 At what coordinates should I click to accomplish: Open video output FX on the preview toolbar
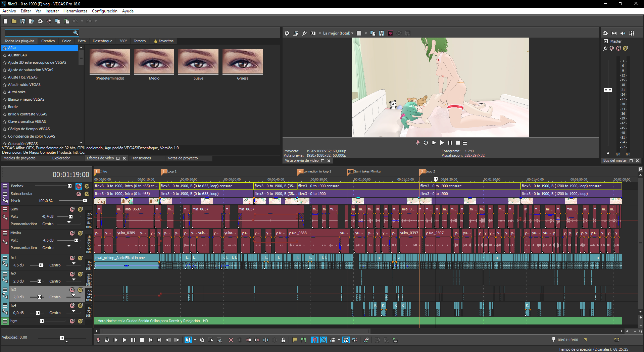pyautogui.click(x=304, y=33)
